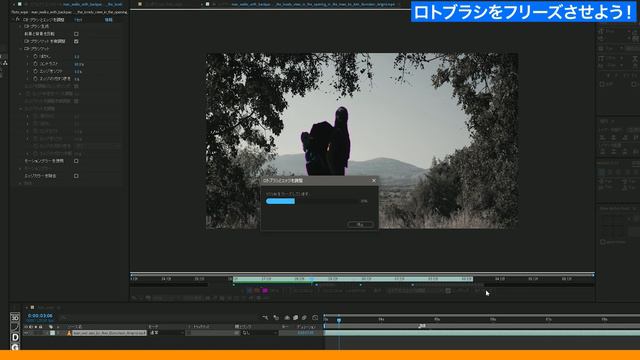Viewport: 640px width, 360px height.
Task: Toggle motion blur icon in timeline
Action: tap(304, 318)
